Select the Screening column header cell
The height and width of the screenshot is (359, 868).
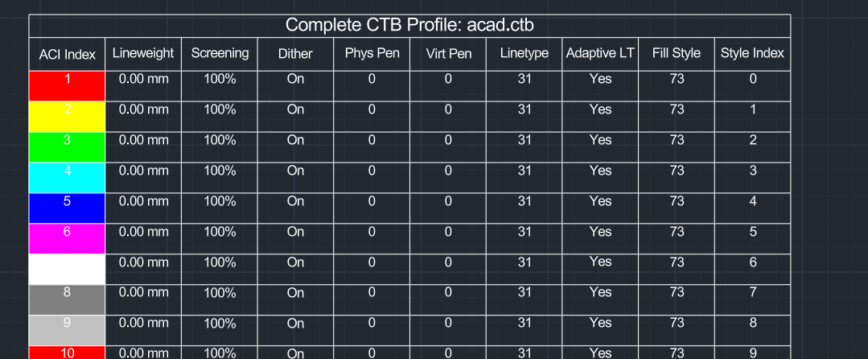220,54
